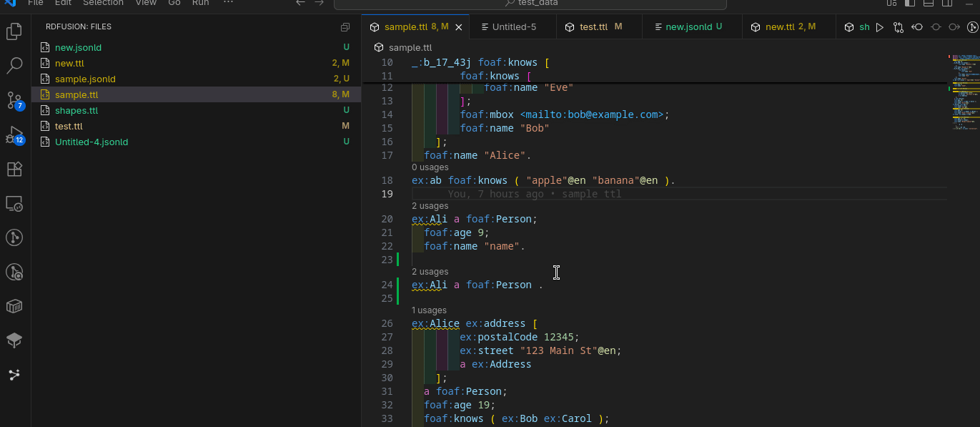This screenshot has width=980, height=427.
Task: Open the Selection menu
Action: (x=103, y=3)
